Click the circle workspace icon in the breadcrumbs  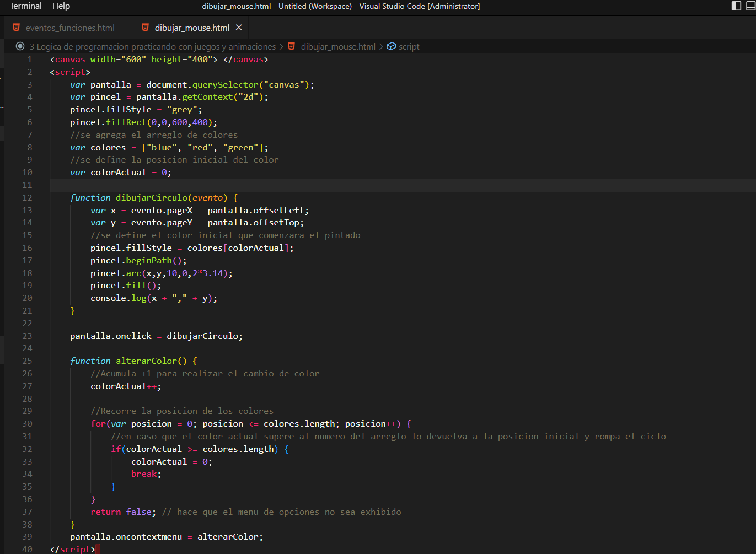point(20,46)
